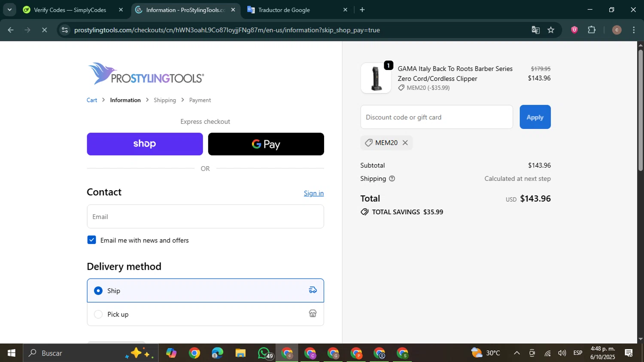Image resolution: width=644 pixels, height=362 pixels.
Task: Translate this page icon
Action: coord(535,30)
